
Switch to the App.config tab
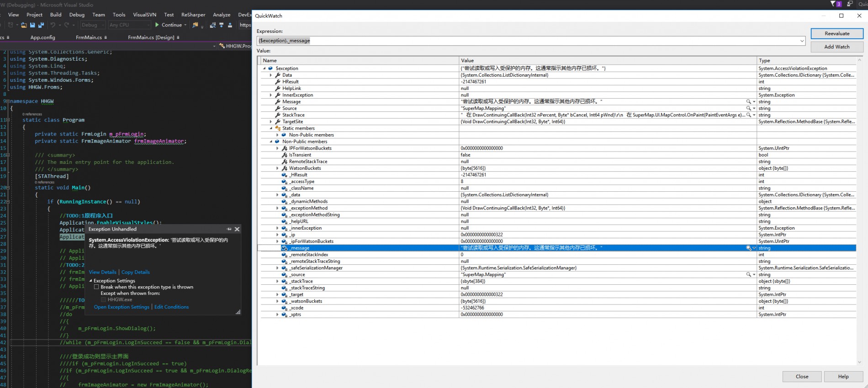pyautogui.click(x=42, y=37)
